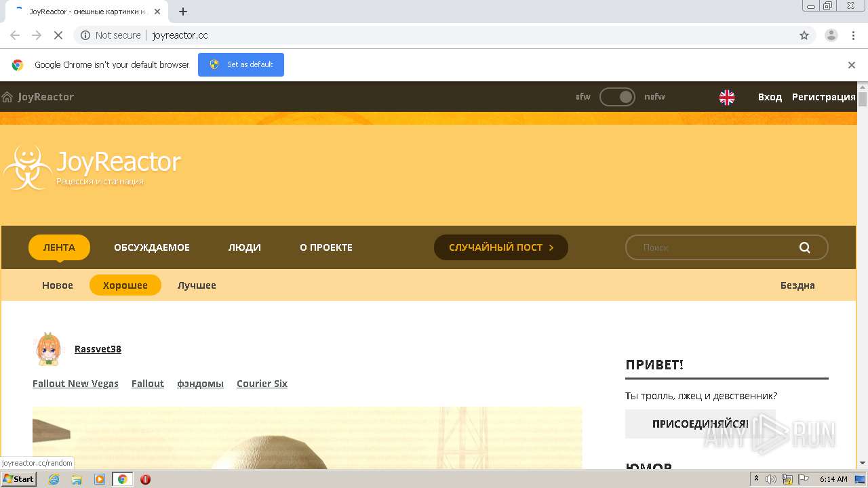Switch to the Лучшее tab
The width and height of the screenshot is (868, 488).
point(197,285)
